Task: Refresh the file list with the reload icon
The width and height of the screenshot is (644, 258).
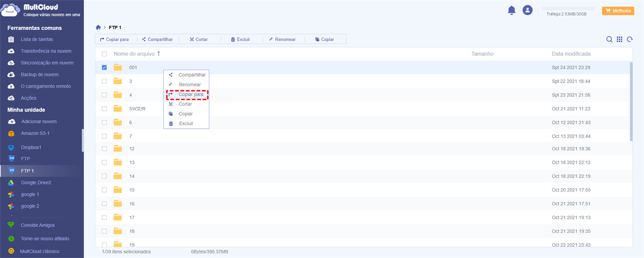Action: [x=630, y=39]
